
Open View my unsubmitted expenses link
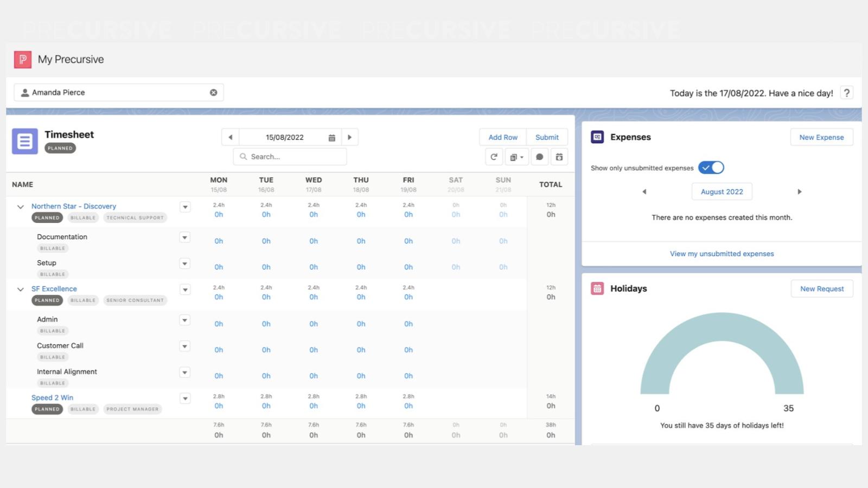point(722,254)
